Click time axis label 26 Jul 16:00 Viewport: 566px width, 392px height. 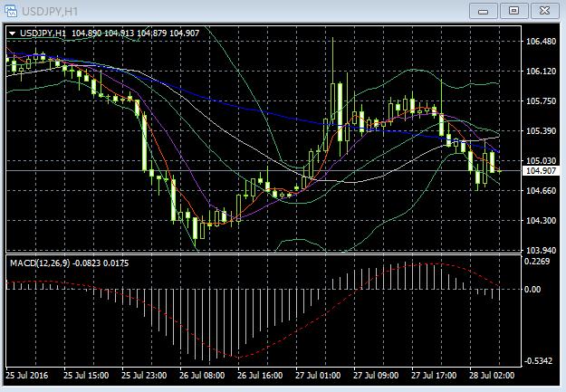(260, 376)
